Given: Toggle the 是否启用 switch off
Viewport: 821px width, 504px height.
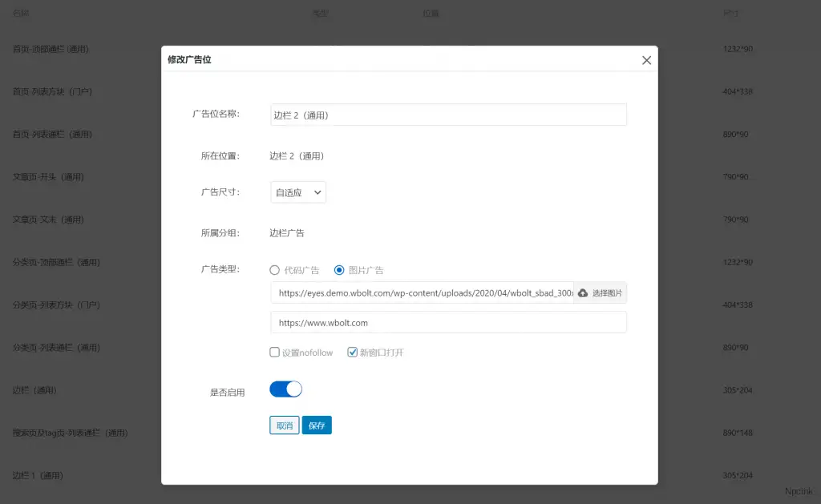Looking at the screenshot, I should pyautogui.click(x=285, y=389).
